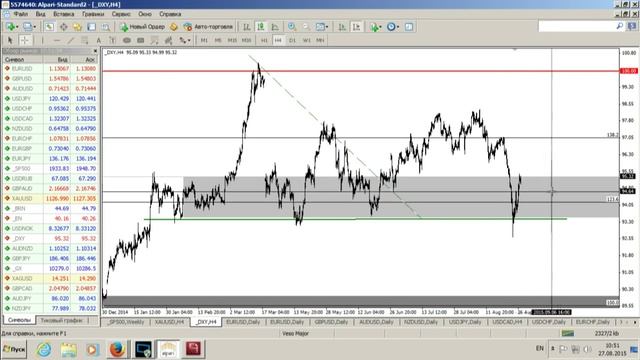Image resolution: width=640 pixels, height=360 pixels.
Task: Click the green support line on chart
Action: tap(355, 219)
